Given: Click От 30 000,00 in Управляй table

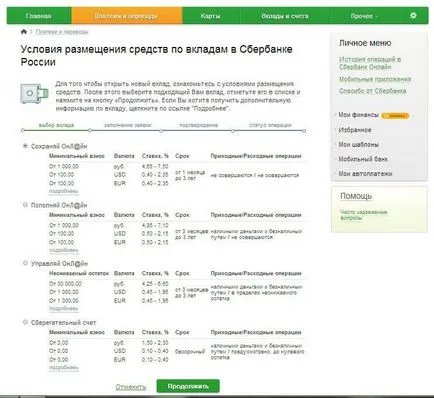Looking at the screenshot, I should pyautogui.click(x=65, y=284).
